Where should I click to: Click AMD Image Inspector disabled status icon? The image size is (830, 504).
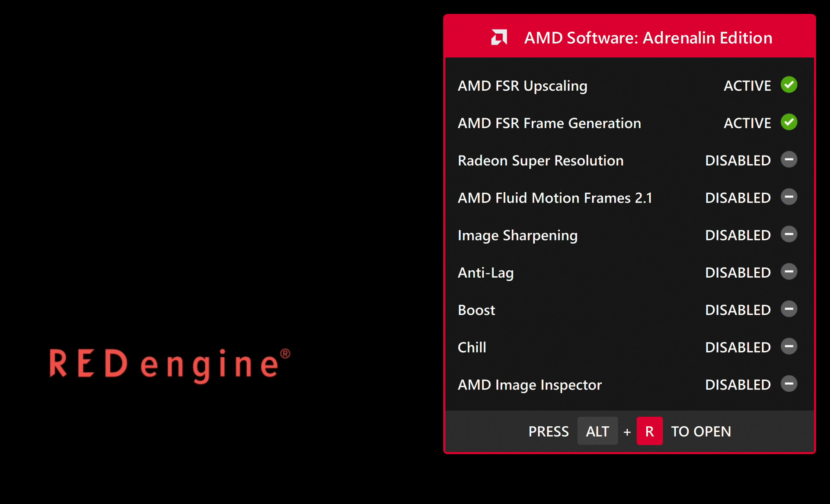tap(788, 384)
